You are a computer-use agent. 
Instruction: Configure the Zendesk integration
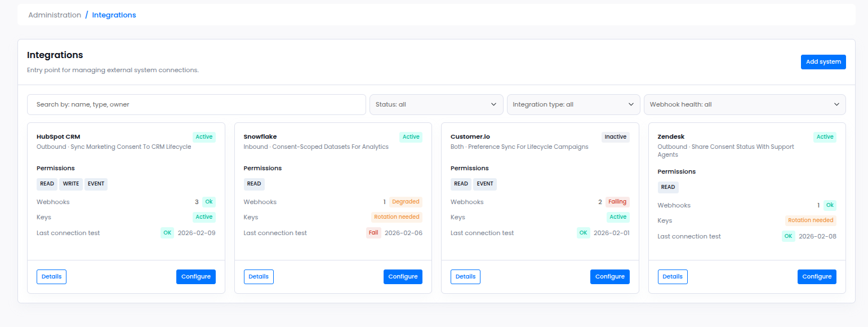(817, 276)
